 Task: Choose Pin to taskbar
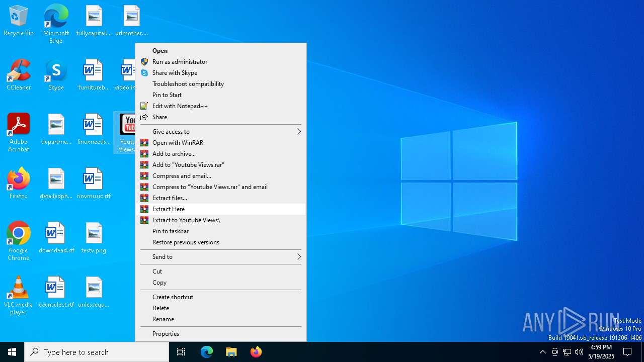(221, 231)
